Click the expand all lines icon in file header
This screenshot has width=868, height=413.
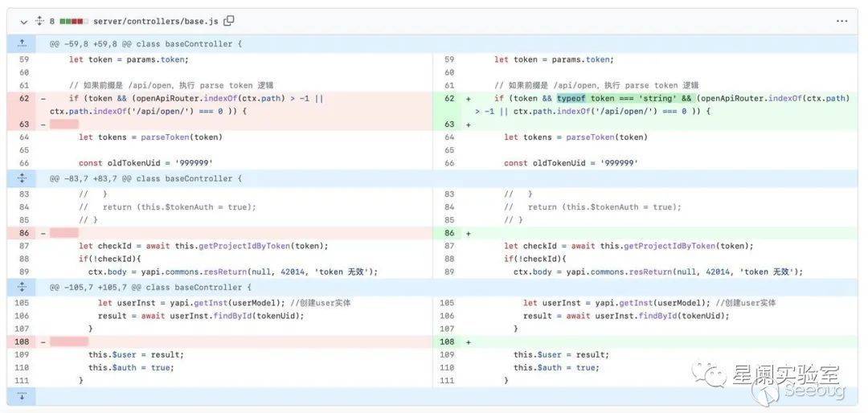click(39, 21)
